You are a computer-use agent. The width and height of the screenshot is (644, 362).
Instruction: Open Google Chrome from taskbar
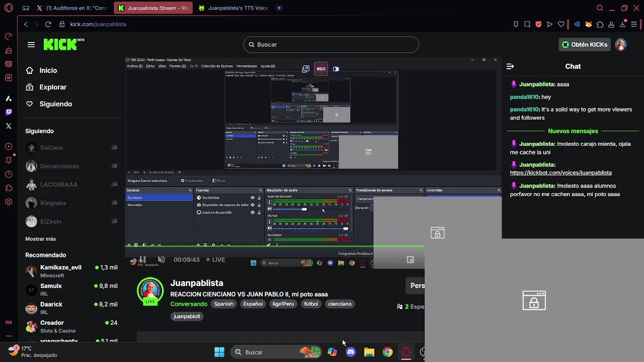pos(387,352)
